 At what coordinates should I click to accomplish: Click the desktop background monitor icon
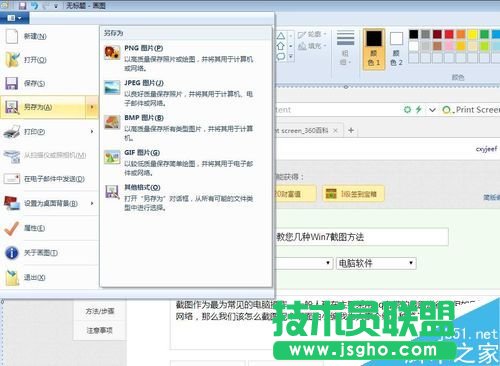point(12,203)
